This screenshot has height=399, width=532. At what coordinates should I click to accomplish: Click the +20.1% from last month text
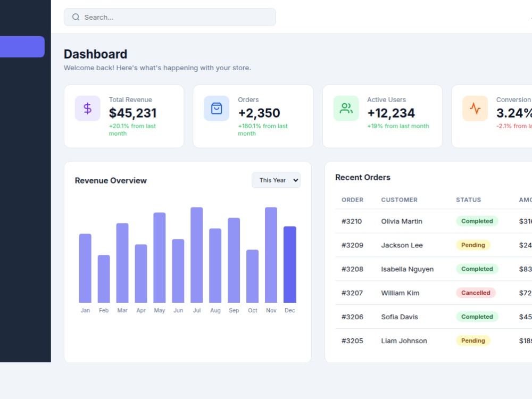[x=132, y=130]
